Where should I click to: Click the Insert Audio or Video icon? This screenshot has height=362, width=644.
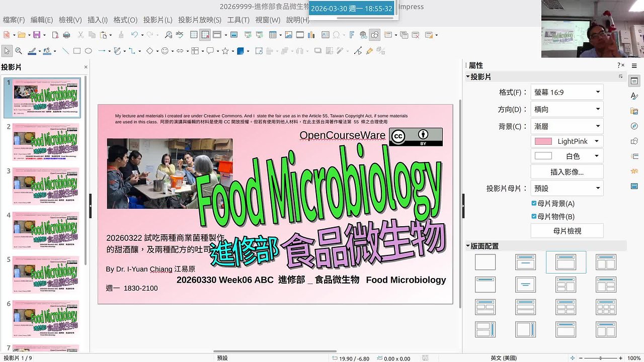pyautogui.click(x=300, y=35)
